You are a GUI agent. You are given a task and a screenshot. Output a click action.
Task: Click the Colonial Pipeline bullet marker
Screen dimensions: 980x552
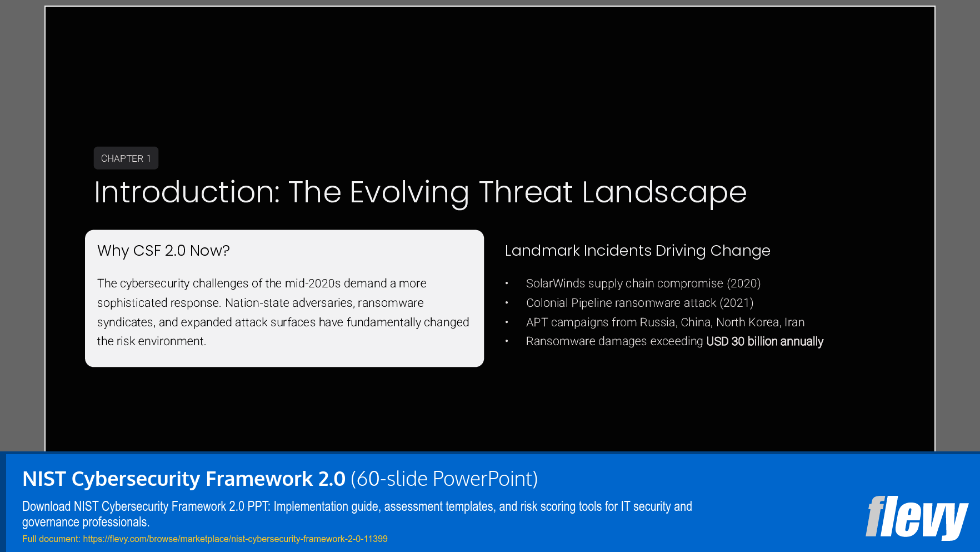(x=507, y=303)
